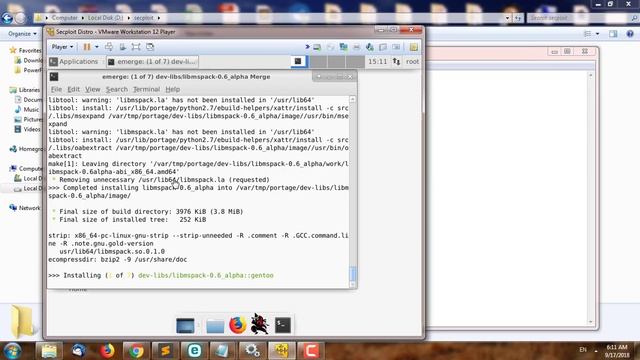Open Google Chrome from the Windows taskbar
Image resolution: width=640 pixels, height=360 pixels.
point(136,351)
